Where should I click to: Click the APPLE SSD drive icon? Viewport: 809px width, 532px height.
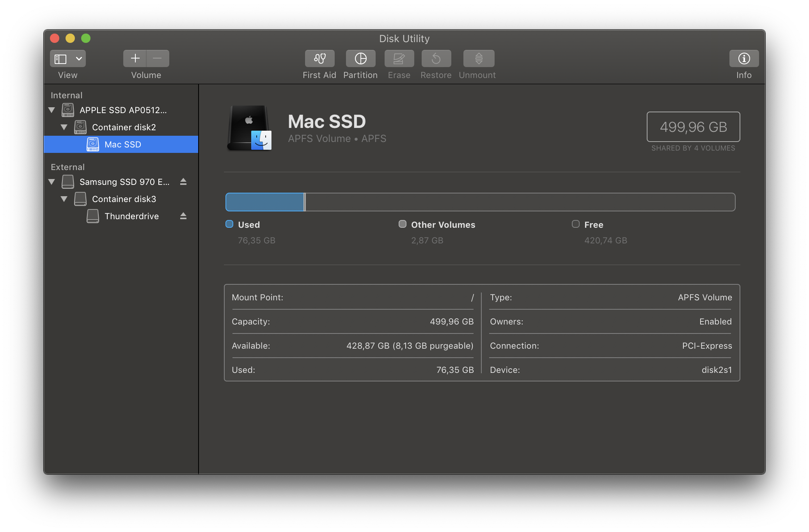68,110
